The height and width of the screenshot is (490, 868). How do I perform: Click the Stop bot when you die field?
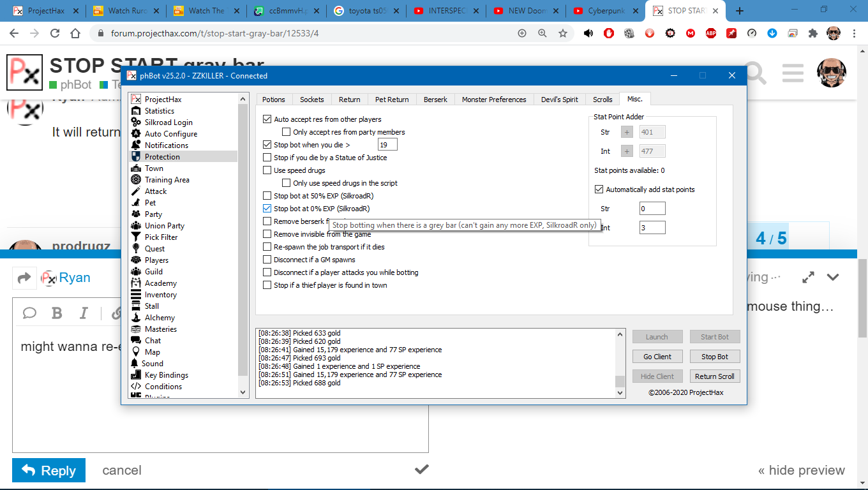(387, 145)
